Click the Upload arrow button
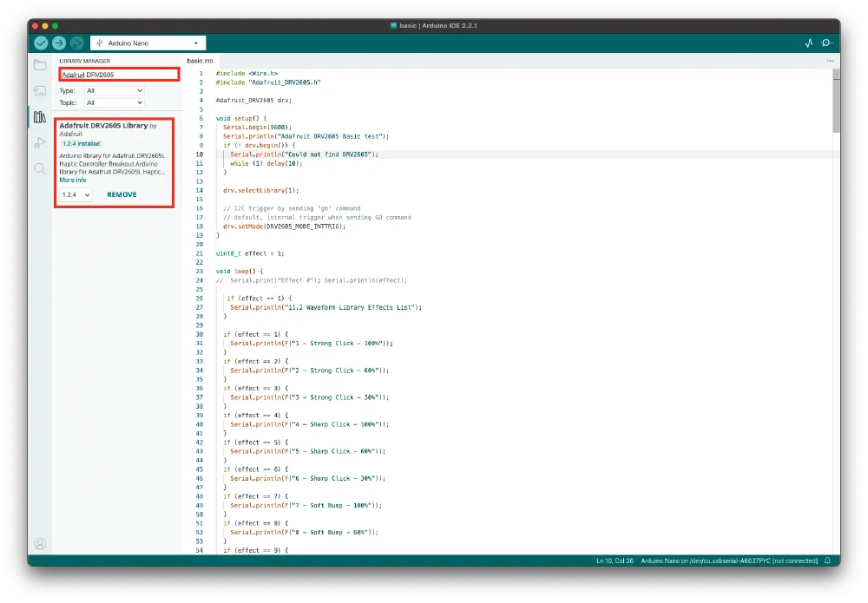The height and width of the screenshot is (603, 868). pos(59,43)
